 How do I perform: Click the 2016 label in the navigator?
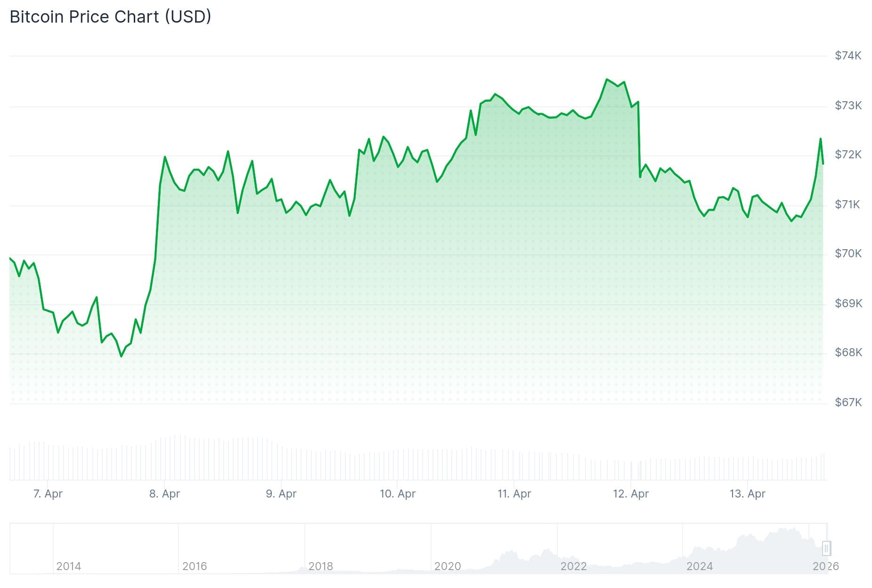pyautogui.click(x=195, y=566)
